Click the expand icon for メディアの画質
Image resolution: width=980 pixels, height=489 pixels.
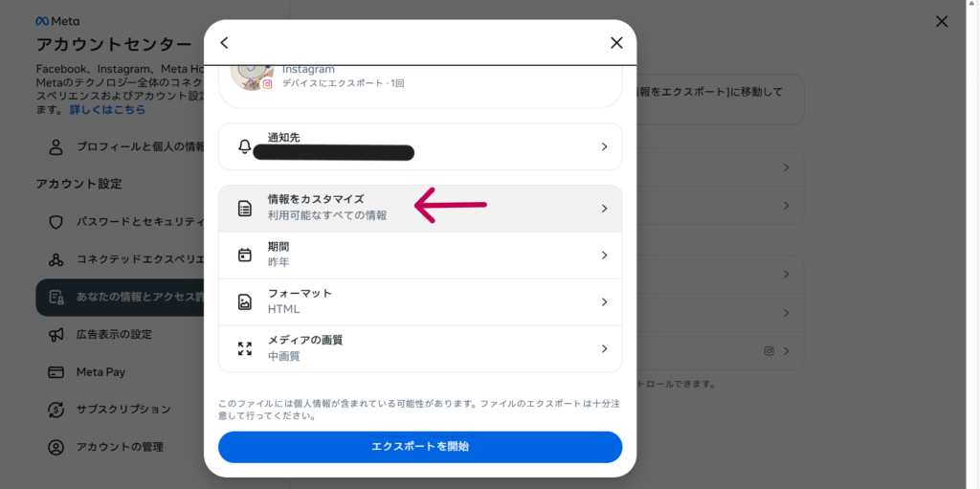245,348
